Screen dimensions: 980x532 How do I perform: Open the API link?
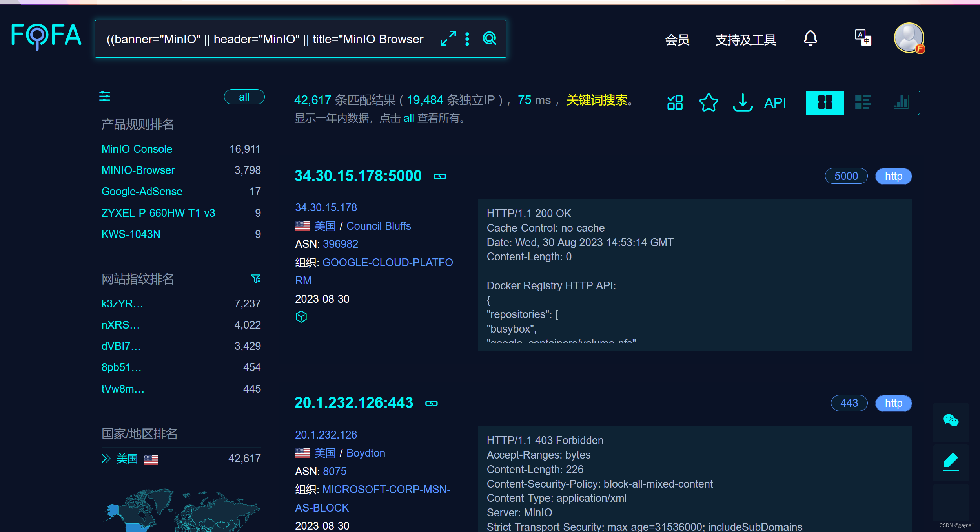775,103
